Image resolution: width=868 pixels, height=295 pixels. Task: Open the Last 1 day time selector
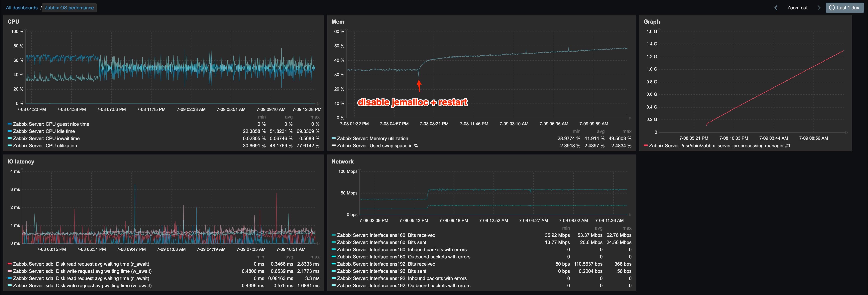(844, 8)
